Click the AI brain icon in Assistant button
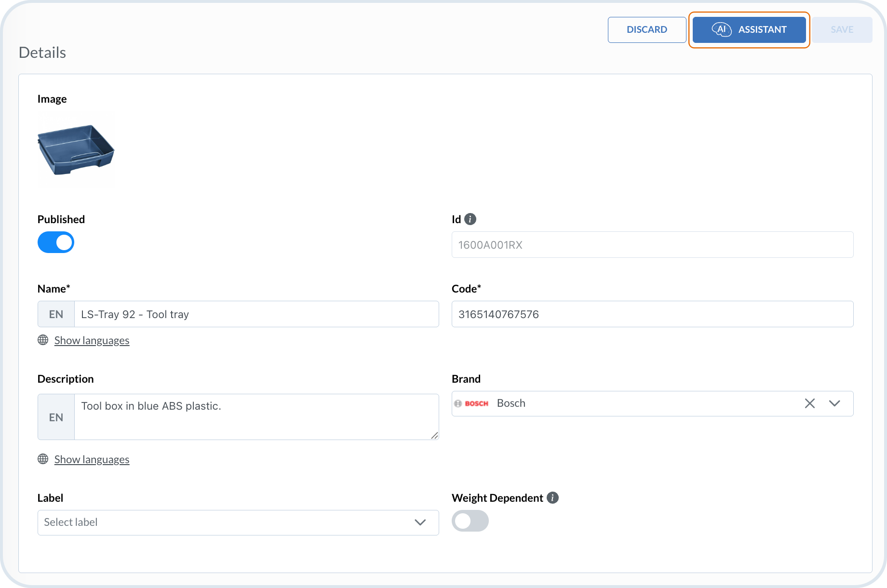This screenshot has width=887, height=588. 721,29
